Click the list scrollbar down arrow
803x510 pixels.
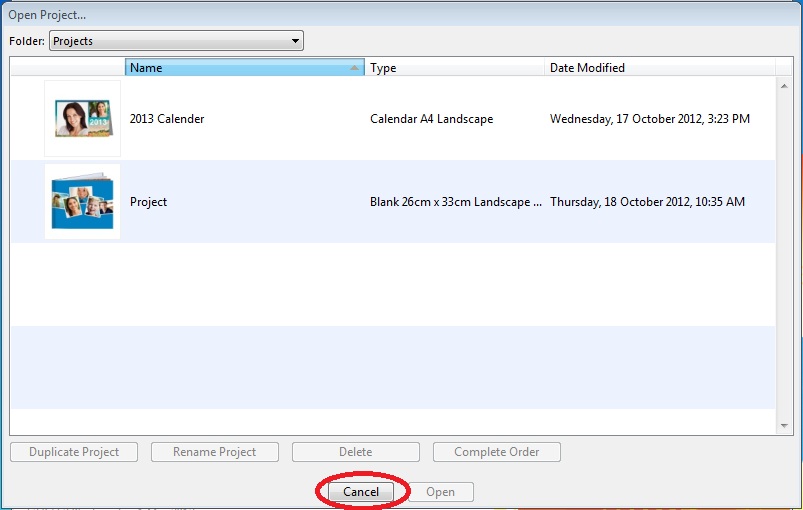pyautogui.click(x=784, y=426)
